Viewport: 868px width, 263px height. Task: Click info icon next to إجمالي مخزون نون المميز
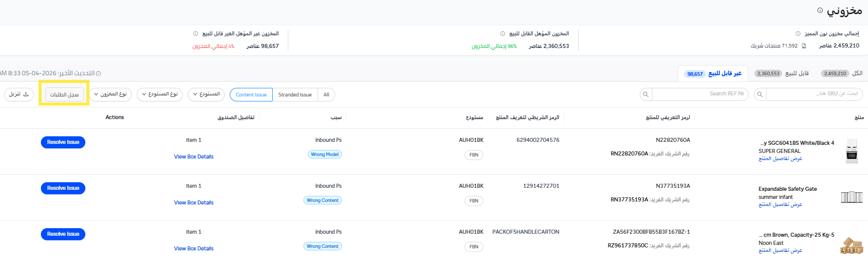pos(798,34)
